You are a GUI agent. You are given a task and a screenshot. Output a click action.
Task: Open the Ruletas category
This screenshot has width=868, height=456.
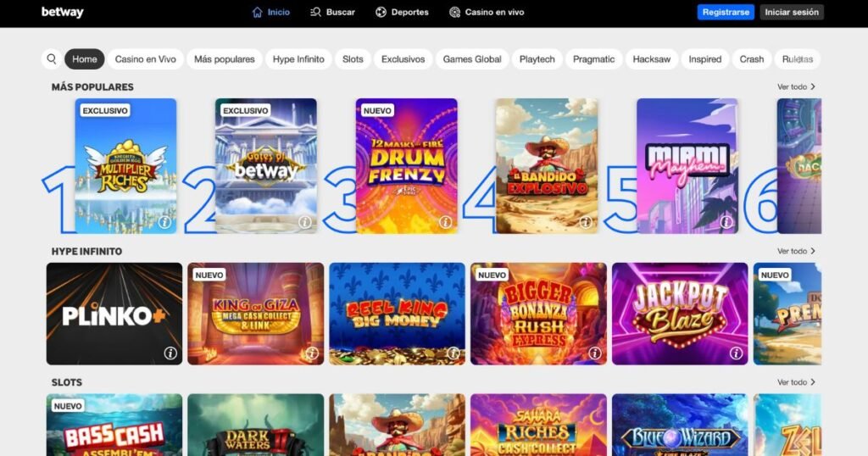click(797, 58)
